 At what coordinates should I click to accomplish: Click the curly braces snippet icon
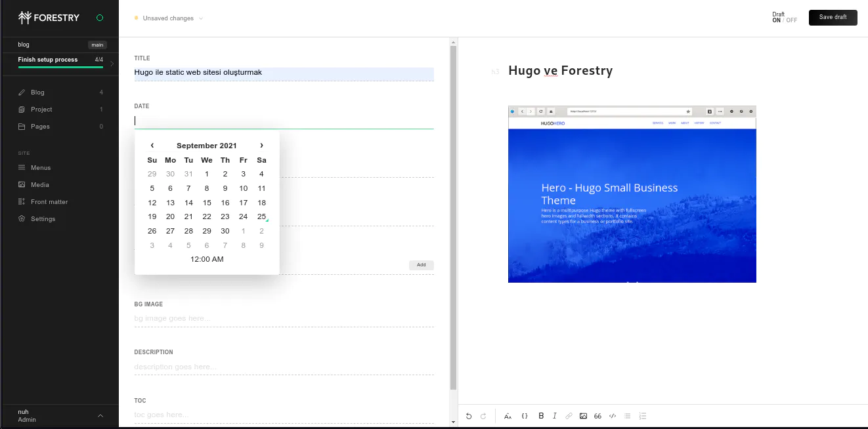click(x=525, y=416)
